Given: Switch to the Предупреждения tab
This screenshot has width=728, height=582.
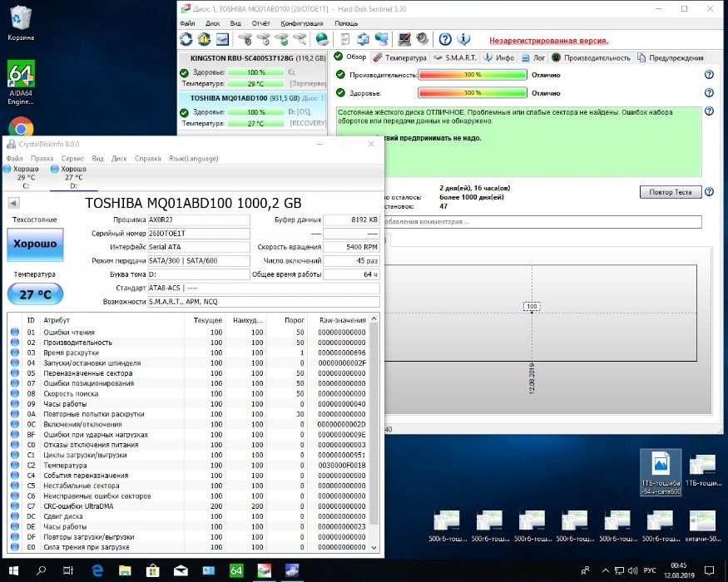Looking at the screenshot, I should 671,57.
